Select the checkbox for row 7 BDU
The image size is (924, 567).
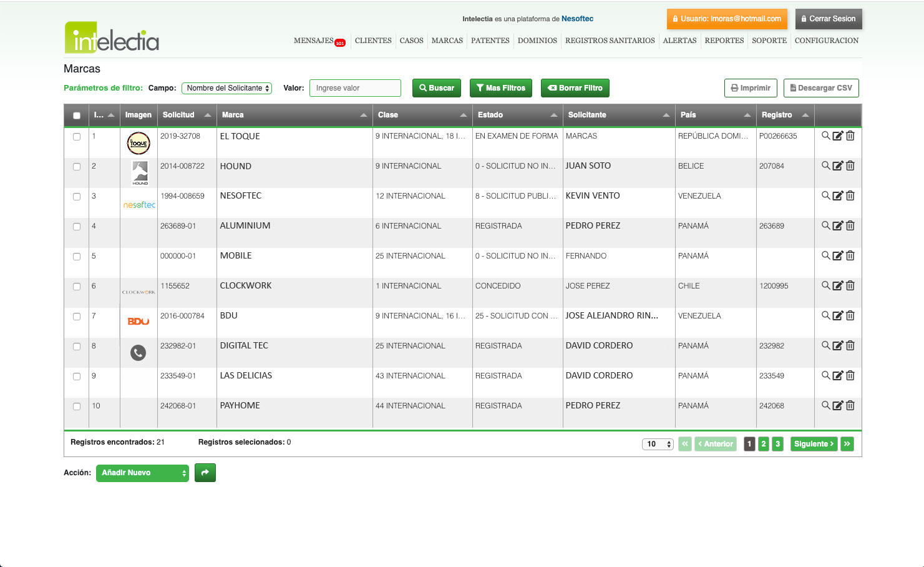(77, 316)
